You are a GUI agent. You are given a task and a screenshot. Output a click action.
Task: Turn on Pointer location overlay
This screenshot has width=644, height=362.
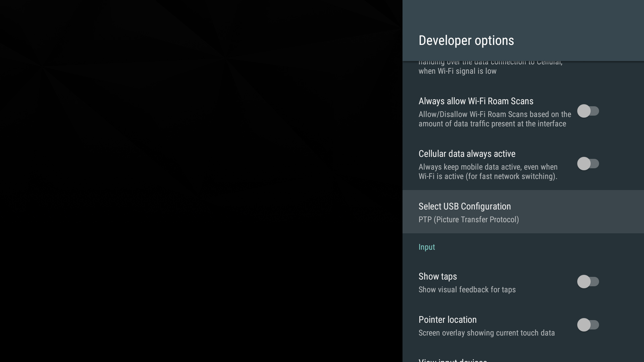[x=588, y=325]
